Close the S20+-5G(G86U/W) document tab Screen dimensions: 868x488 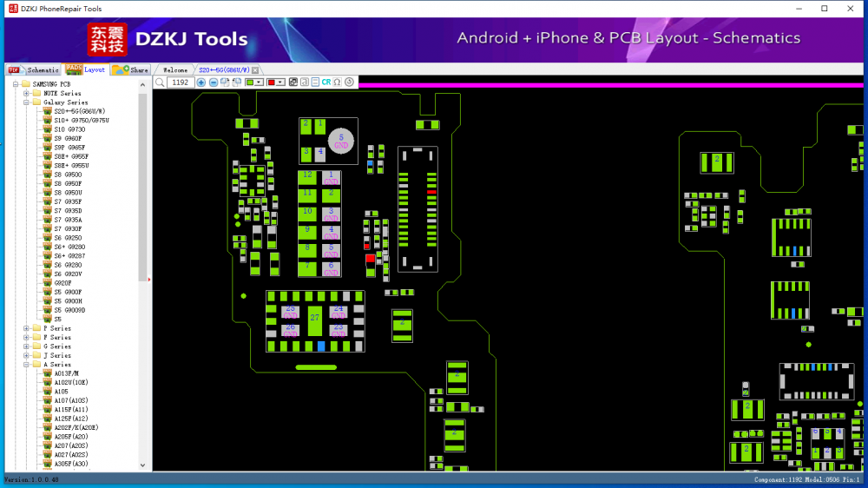[255, 70]
